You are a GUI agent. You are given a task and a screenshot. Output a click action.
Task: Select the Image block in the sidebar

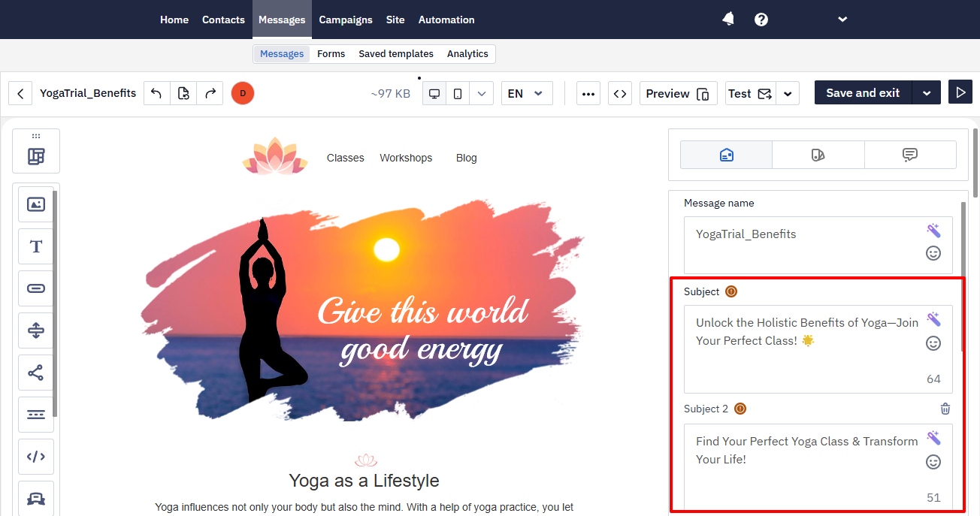coord(36,204)
